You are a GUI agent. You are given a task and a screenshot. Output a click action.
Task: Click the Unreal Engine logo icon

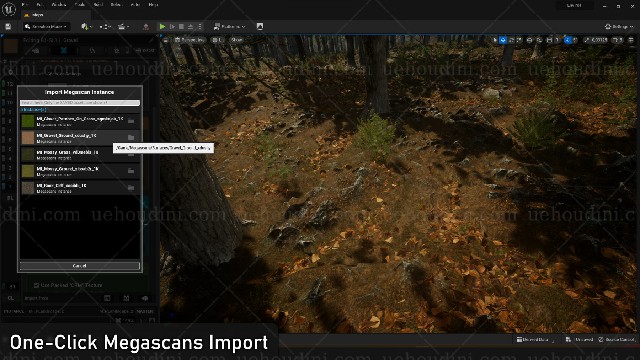[9, 9]
